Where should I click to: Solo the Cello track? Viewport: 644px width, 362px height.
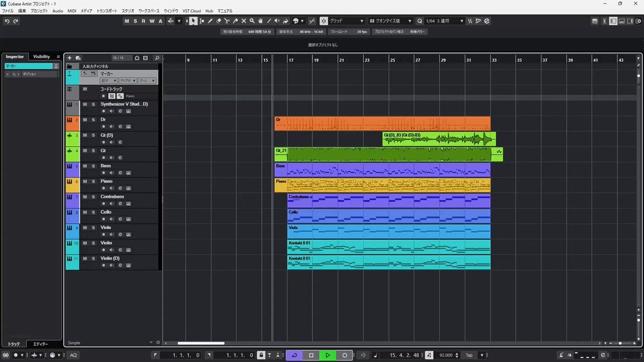pos(93,212)
